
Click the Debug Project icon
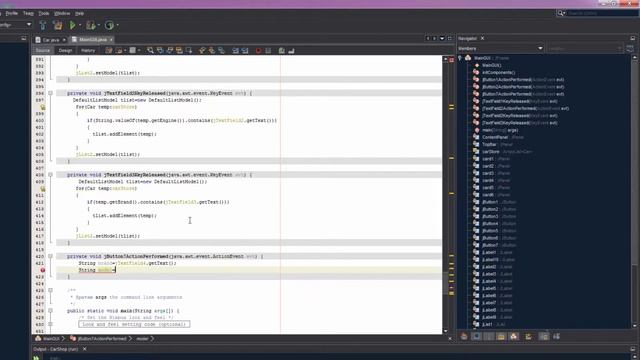91,25
